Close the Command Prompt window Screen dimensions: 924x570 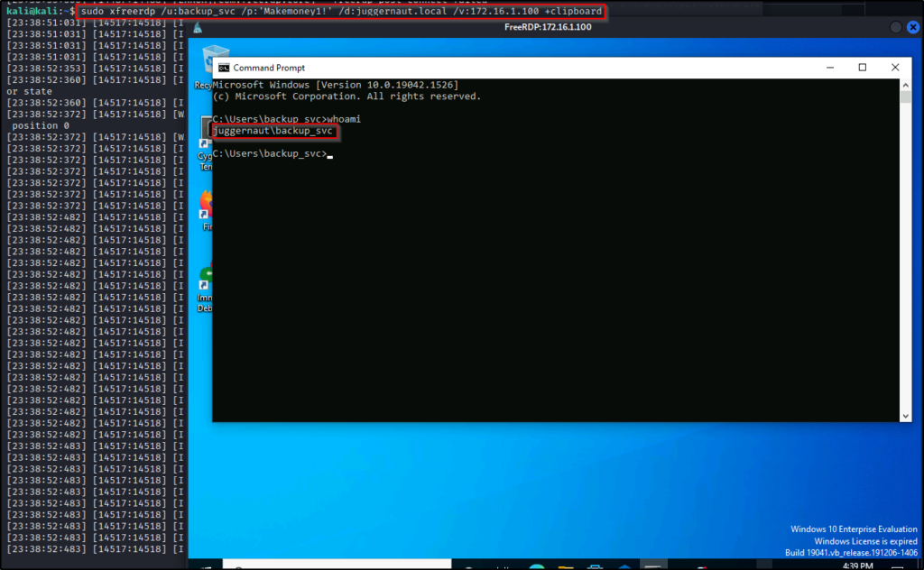pos(894,68)
